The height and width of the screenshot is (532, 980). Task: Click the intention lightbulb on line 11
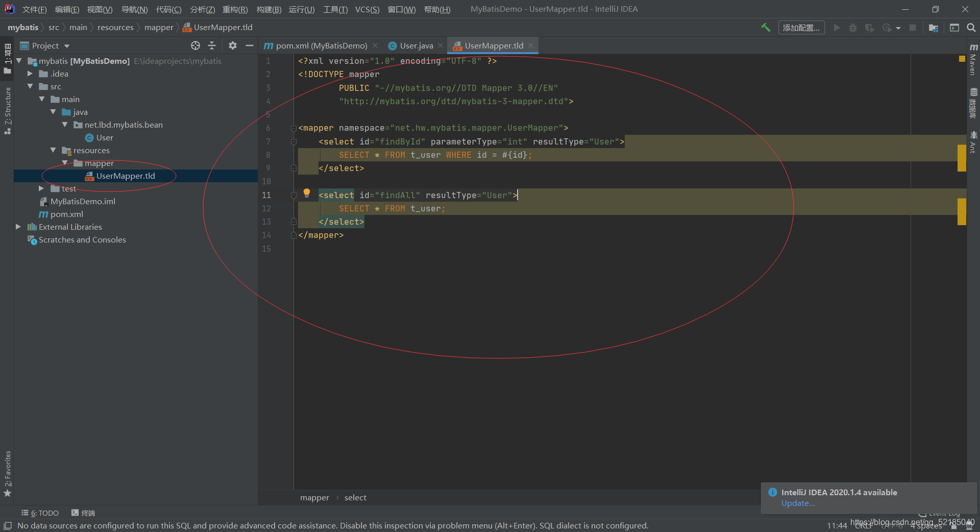coord(307,193)
